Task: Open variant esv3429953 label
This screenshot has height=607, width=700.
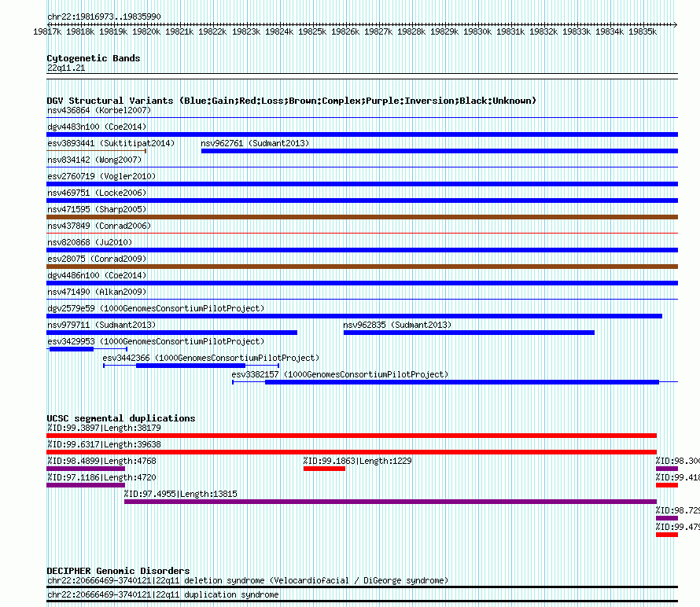Action: point(156,341)
